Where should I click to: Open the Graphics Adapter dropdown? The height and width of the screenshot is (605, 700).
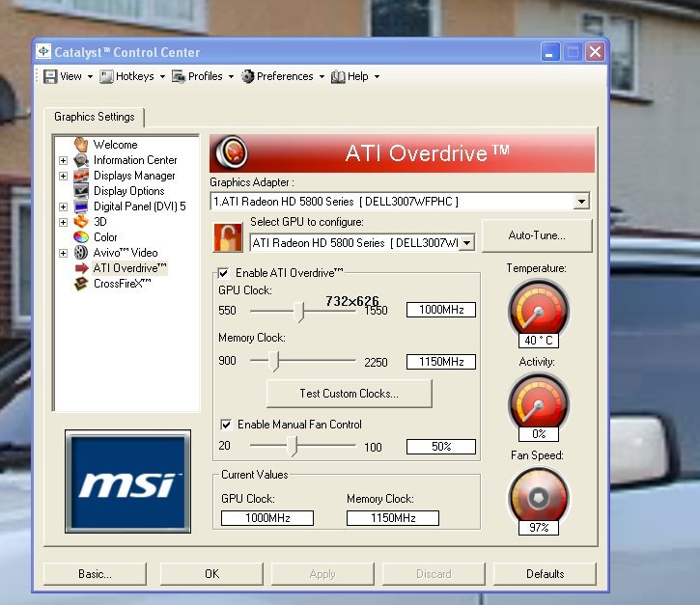(x=580, y=202)
